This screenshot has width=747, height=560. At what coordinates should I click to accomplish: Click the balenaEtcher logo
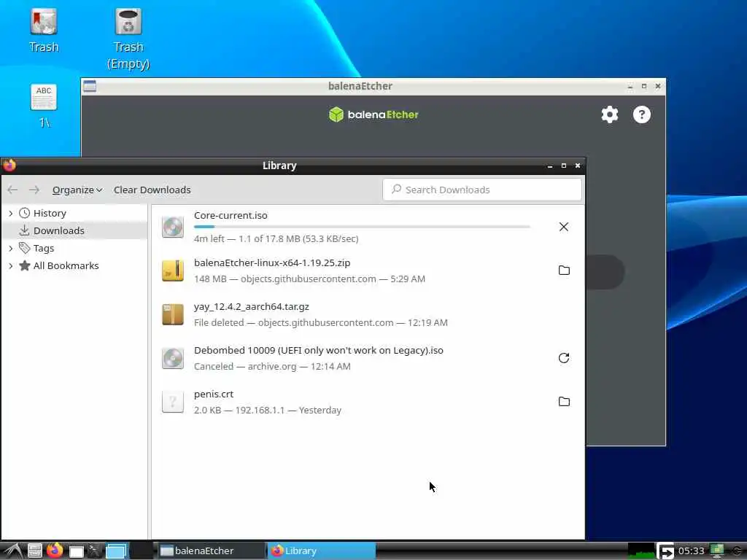[x=373, y=114]
